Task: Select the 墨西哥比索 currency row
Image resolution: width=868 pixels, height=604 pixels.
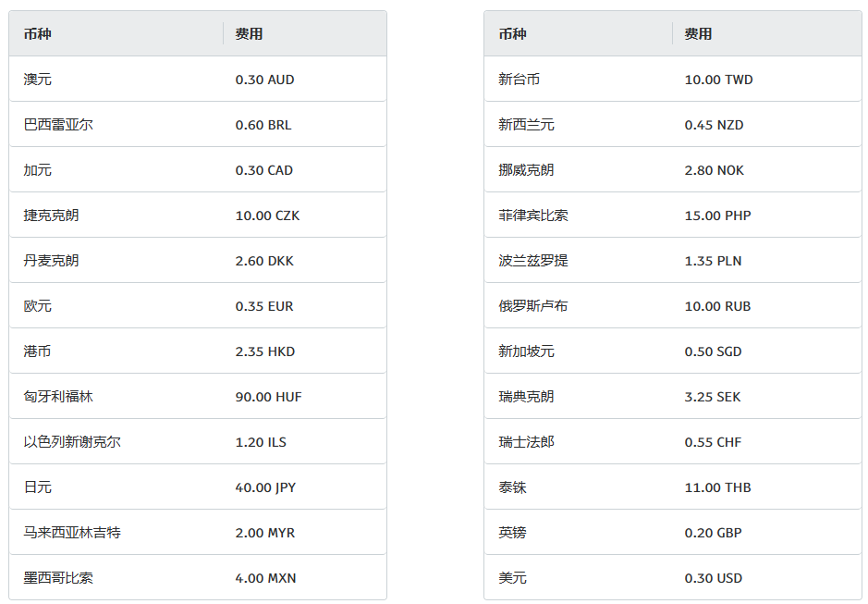Action: pos(198,577)
